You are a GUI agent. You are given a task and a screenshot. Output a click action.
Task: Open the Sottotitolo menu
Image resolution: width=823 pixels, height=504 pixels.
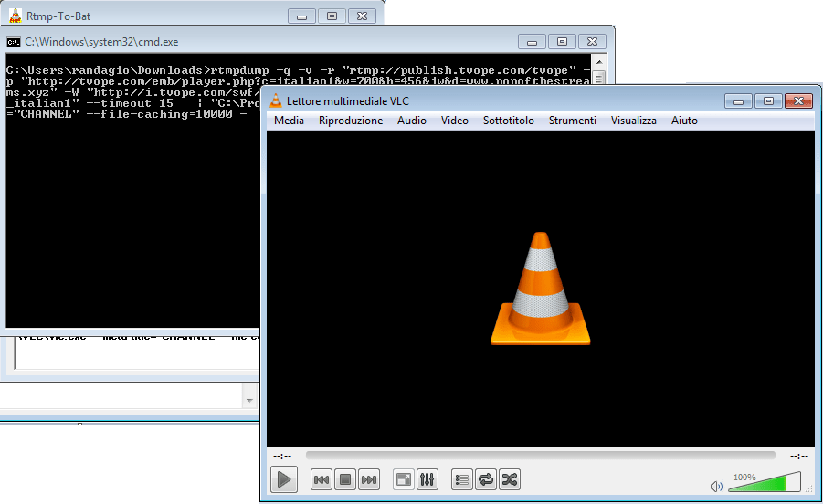(508, 121)
